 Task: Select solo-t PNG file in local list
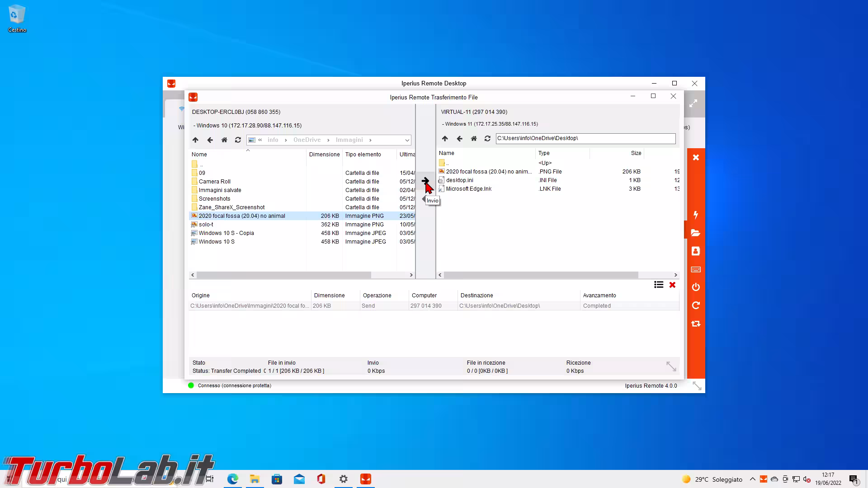pyautogui.click(x=206, y=225)
